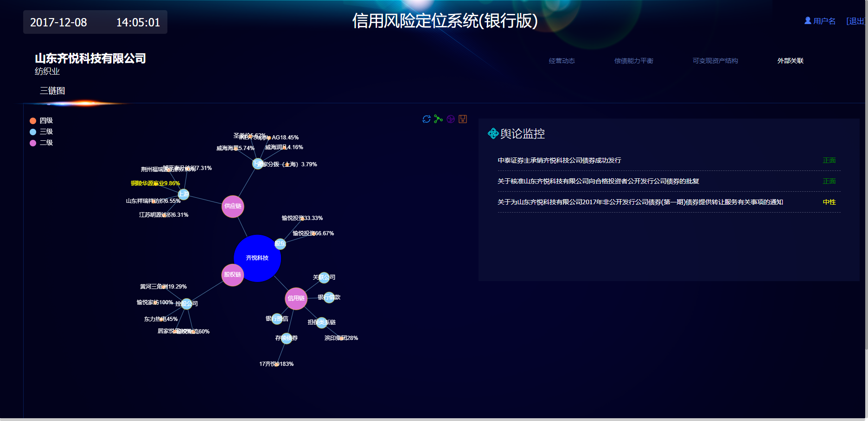Click the purple chord layout icon
Image resolution: width=868 pixels, height=421 pixels.
pos(451,119)
